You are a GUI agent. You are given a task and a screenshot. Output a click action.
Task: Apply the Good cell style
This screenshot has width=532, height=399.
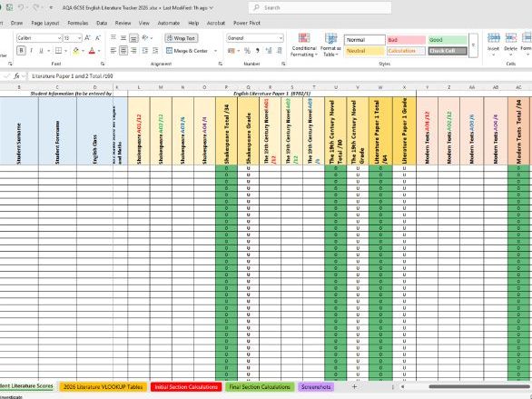tap(448, 40)
